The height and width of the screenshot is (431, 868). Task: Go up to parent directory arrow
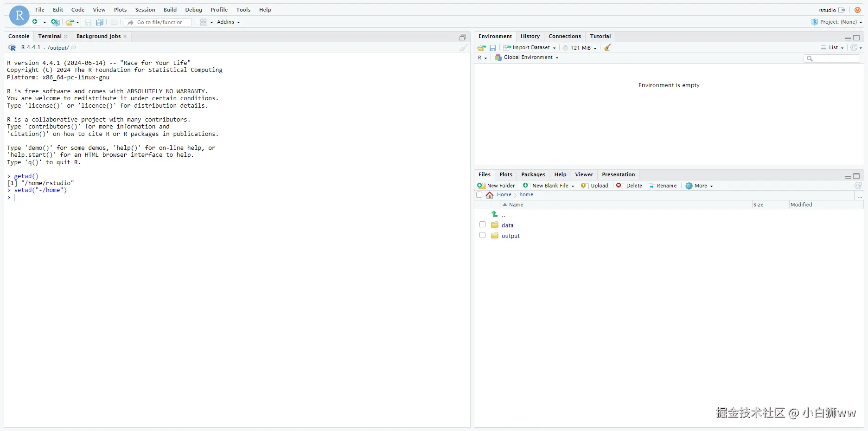coord(494,214)
